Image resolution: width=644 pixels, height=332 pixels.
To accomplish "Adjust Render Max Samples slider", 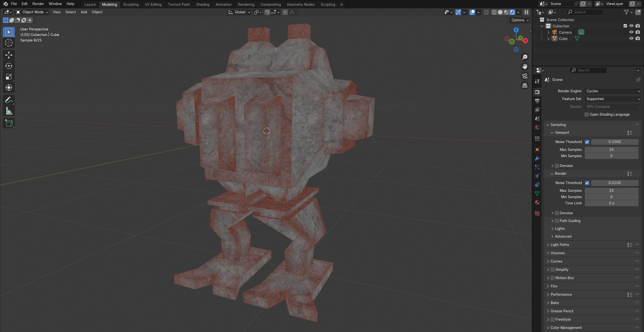I will coord(612,191).
